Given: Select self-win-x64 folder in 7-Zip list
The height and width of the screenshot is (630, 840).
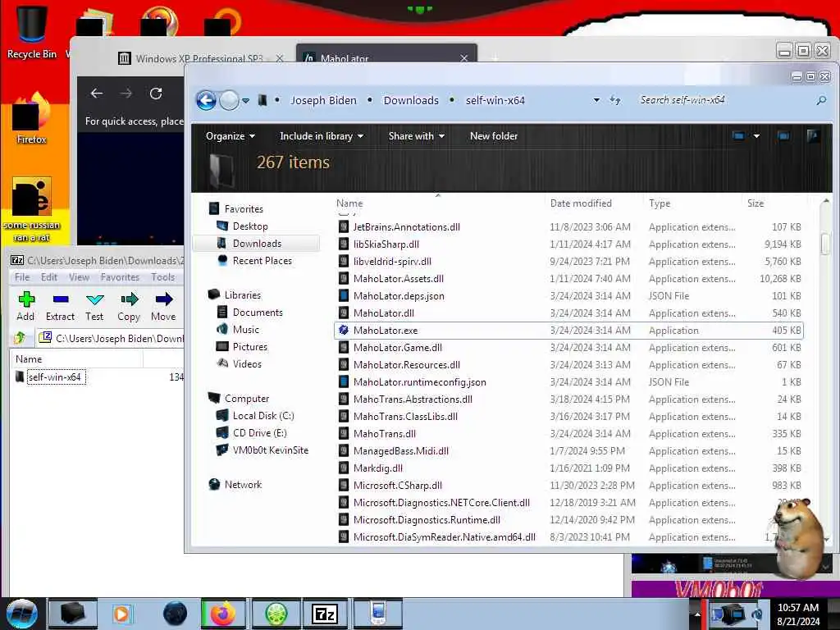Looking at the screenshot, I should (x=56, y=377).
